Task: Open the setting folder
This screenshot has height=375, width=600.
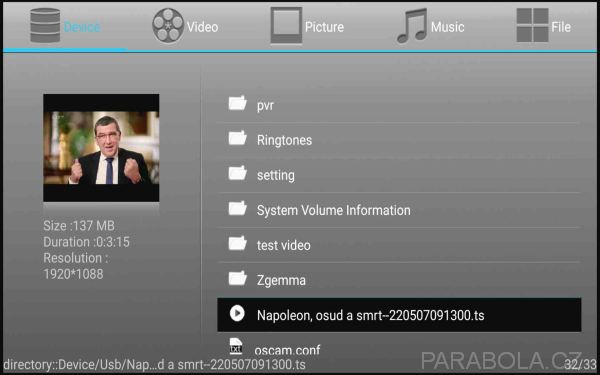Action: [x=399, y=175]
